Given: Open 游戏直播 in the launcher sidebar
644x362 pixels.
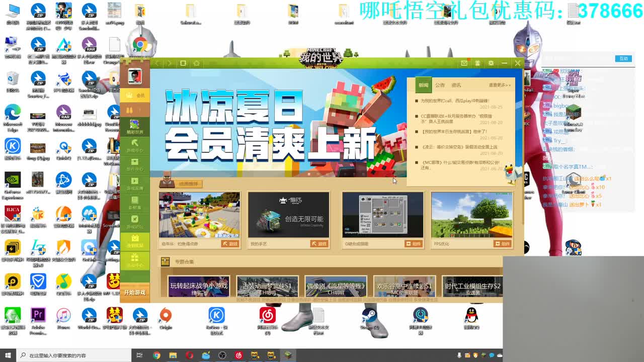Looking at the screenshot, I should [135, 184].
